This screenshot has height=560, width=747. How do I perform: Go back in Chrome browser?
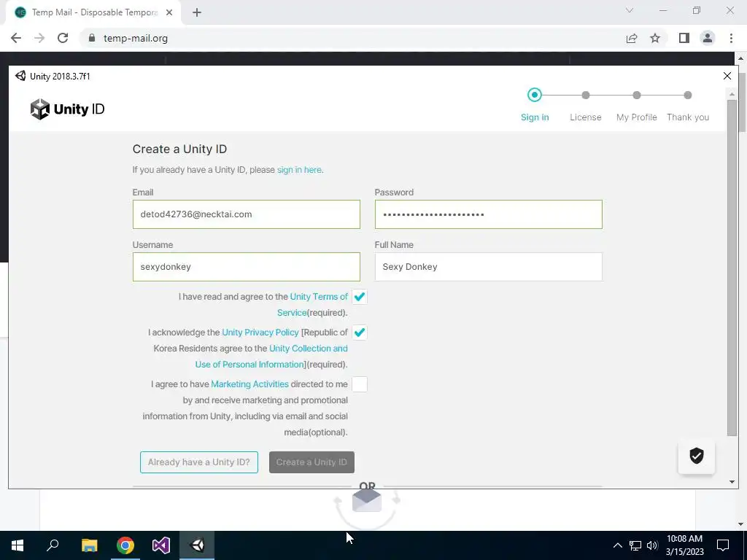(x=16, y=38)
